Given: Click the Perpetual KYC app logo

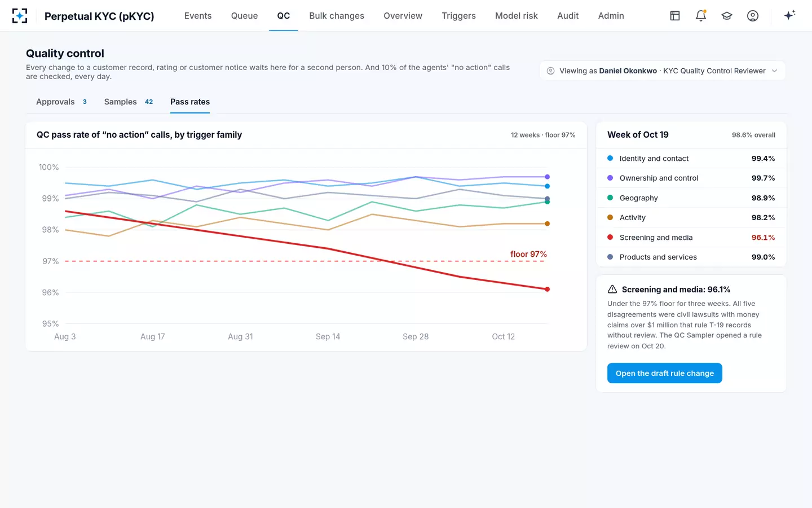Looking at the screenshot, I should [20, 16].
